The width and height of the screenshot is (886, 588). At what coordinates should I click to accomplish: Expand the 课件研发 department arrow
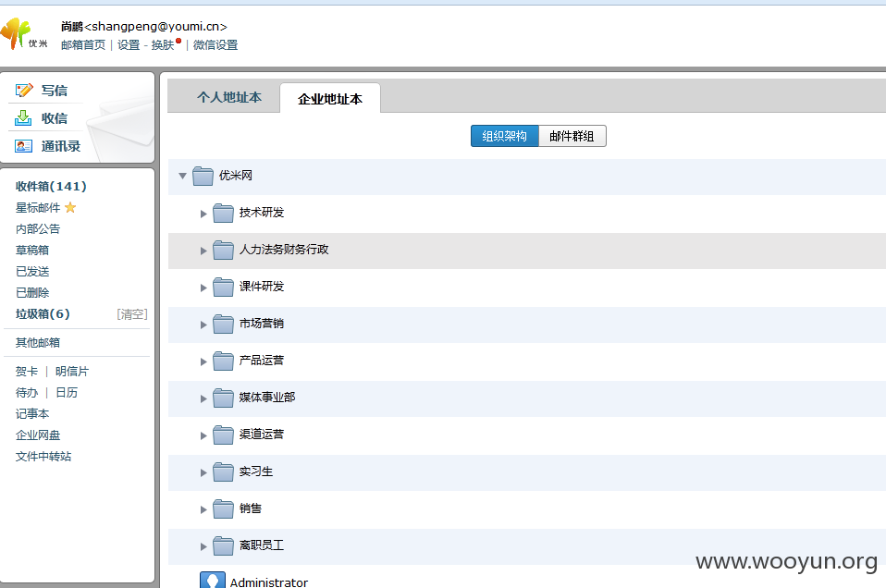[203, 288]
